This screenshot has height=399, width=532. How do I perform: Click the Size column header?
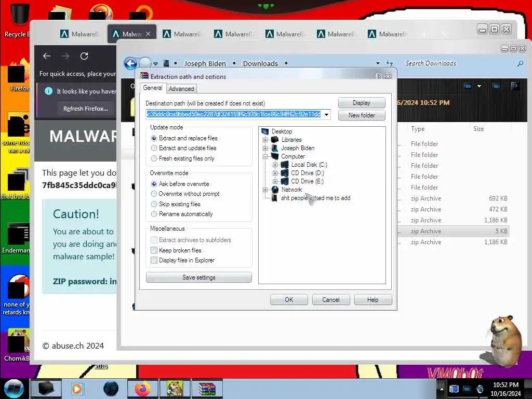point(478,129)
